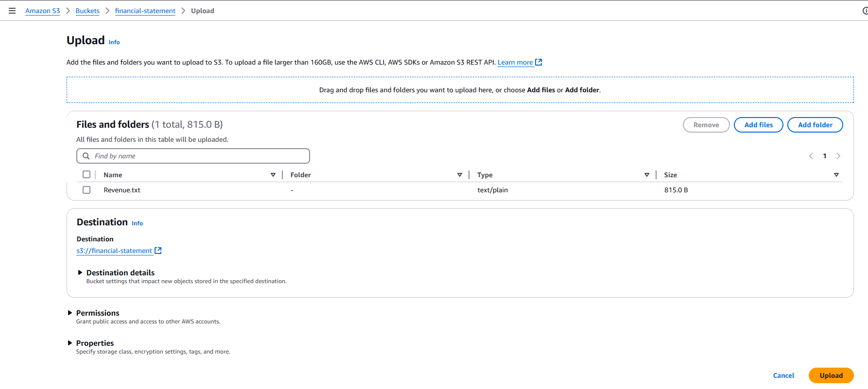Screen dimensions: 868x389
Task: Cancel the upload
Action: pyautogui.click(x=783, y=375)
